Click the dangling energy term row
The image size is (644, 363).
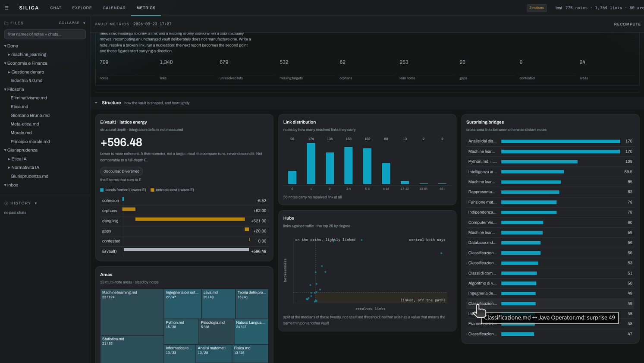(x=184, y=221)
